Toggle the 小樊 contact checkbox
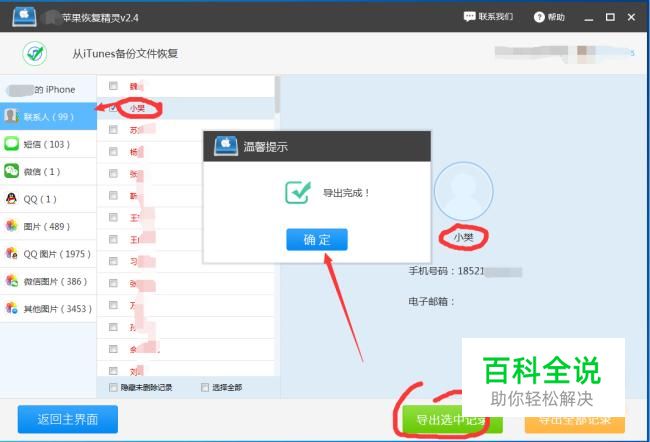The image size is (650, 442). click(113, 108)
